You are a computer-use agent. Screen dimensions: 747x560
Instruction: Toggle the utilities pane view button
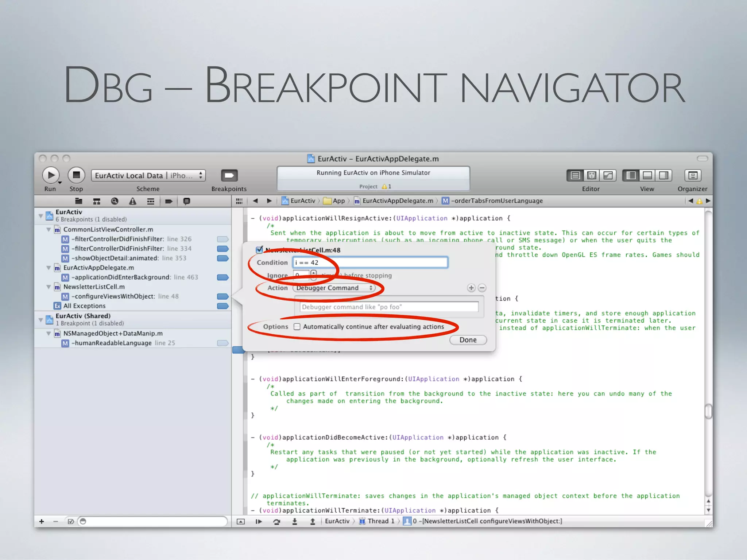pyautogui.click(x=664, y=175)
